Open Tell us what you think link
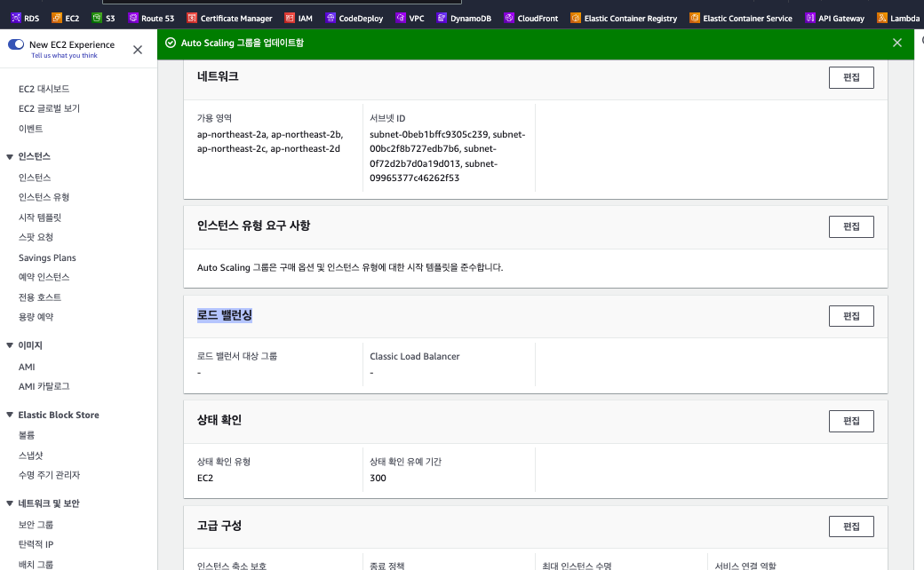Screen dimensions: 924x570 (x=64, y=55)
